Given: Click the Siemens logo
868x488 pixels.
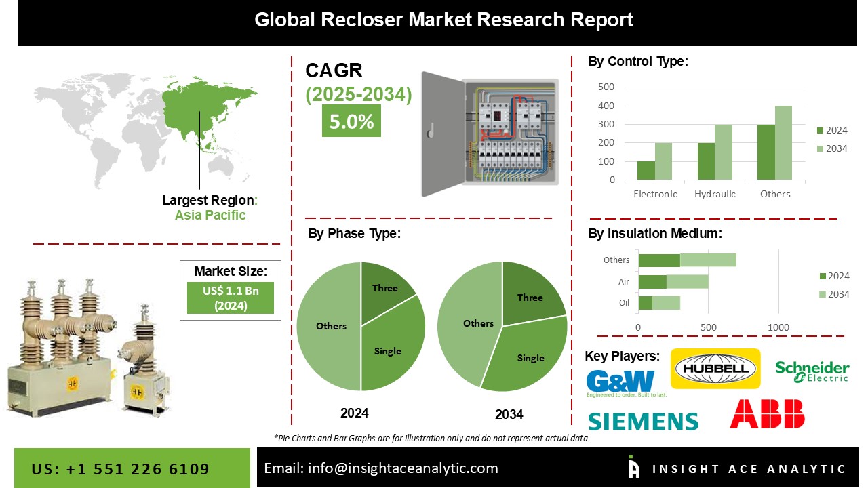Looking at the screenshot, I should [x=643, y=421].
